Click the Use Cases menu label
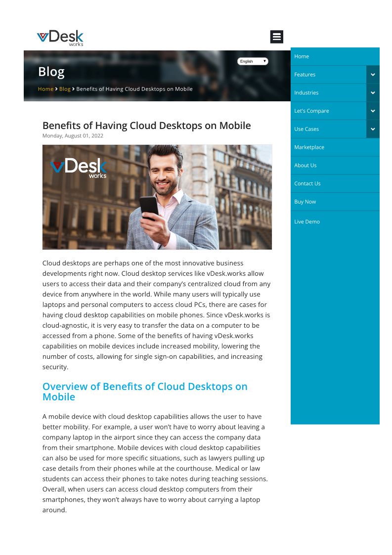The image size is (392, 555). pos(306,129)
